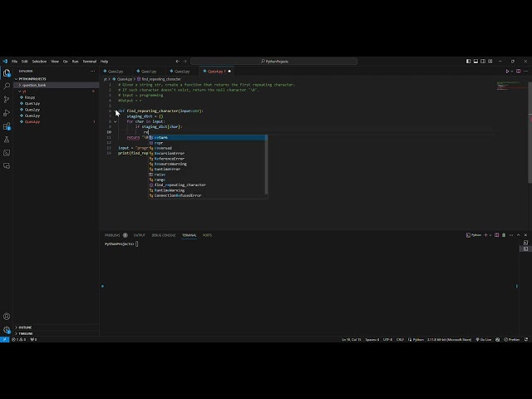Expand the TIMELINE section
This screenshot has width=532, height=399.
tap(57, 333)
